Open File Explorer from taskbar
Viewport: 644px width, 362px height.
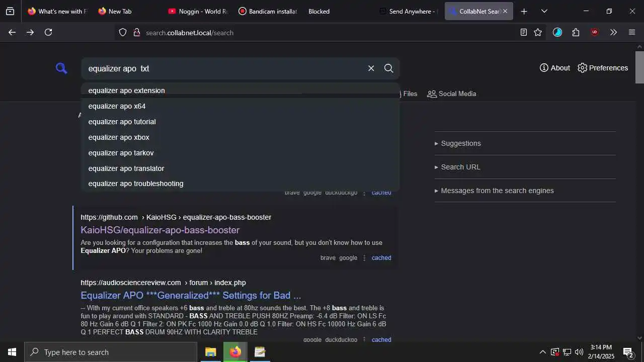coord(210,352)
